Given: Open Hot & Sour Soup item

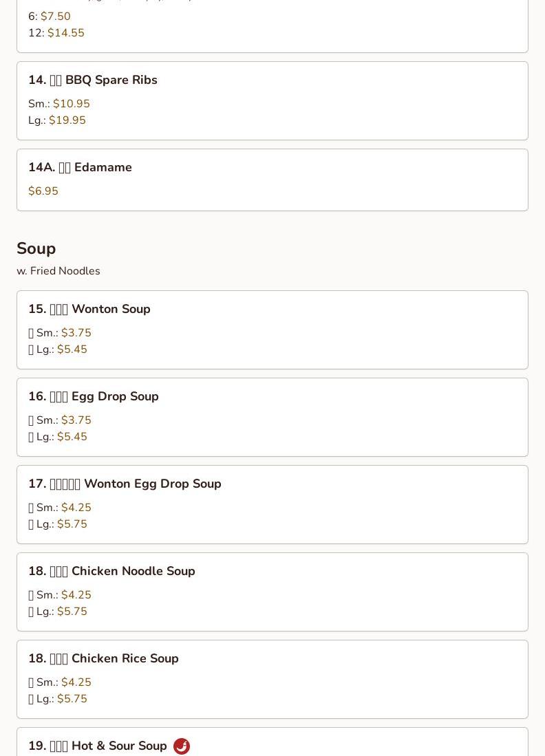Looking at the screenshot, I should point(272,742).
